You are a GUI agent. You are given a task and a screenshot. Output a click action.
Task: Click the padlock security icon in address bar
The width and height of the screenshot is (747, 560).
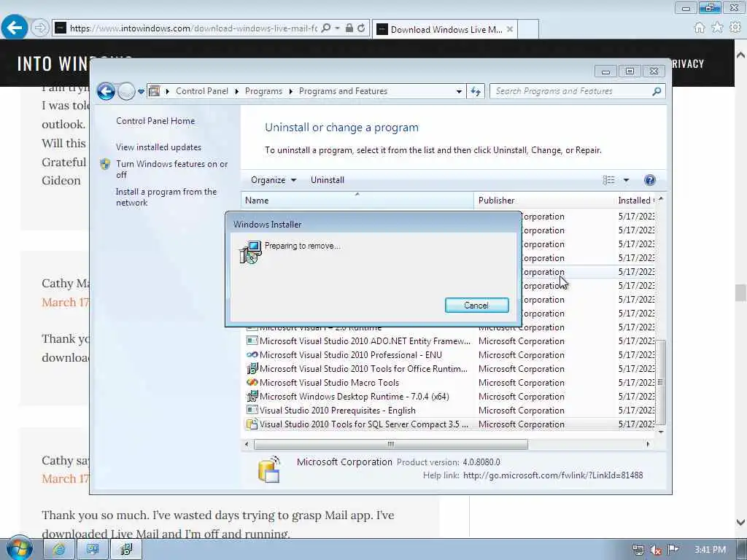349,28
